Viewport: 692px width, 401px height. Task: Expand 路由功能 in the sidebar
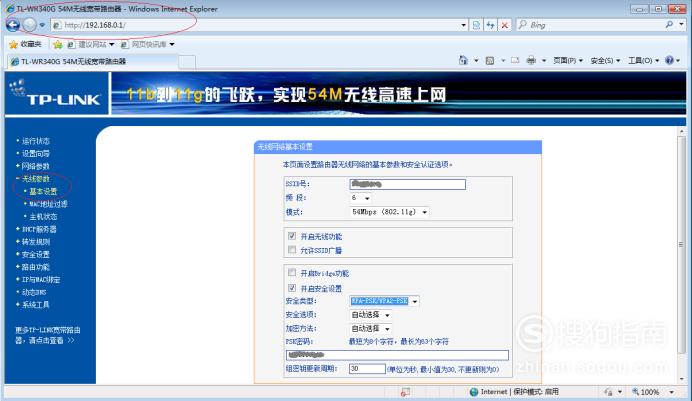tap(35, 267)
